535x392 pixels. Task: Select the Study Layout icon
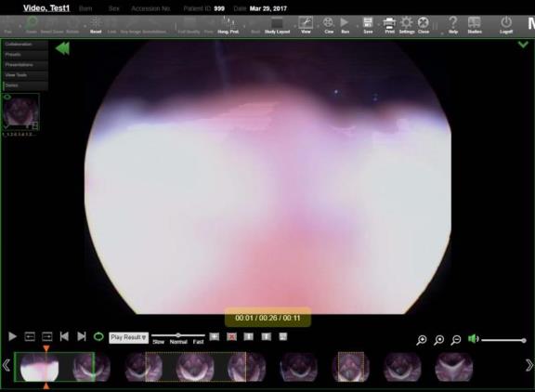pyautogui.click(x=277, y=23)
